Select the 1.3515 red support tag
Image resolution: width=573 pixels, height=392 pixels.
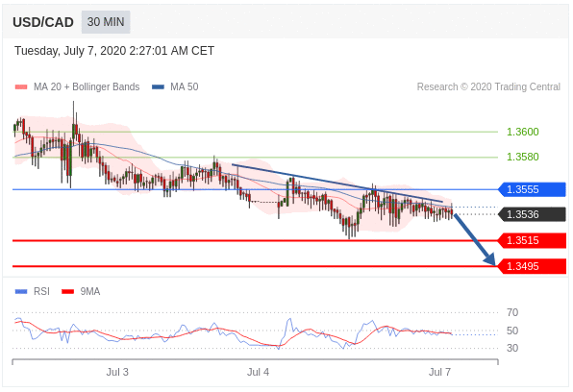[532, 240]
